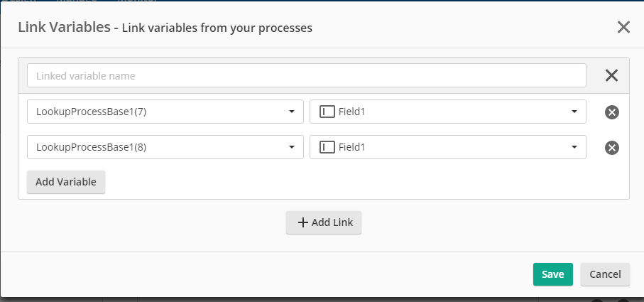Close the Link Variables dialog
The width and height of the screenshot is (644, 302).
[623, 28]
